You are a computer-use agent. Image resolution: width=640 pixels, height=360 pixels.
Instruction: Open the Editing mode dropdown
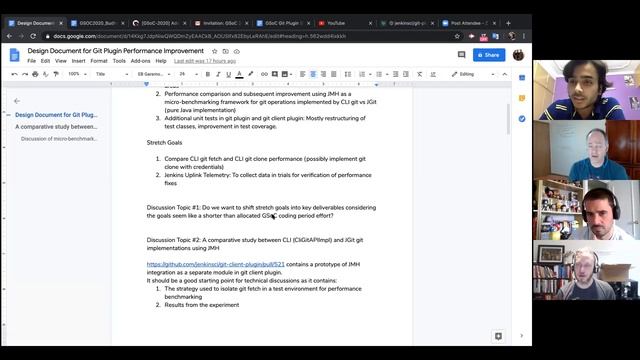click(x=473, y=74)
